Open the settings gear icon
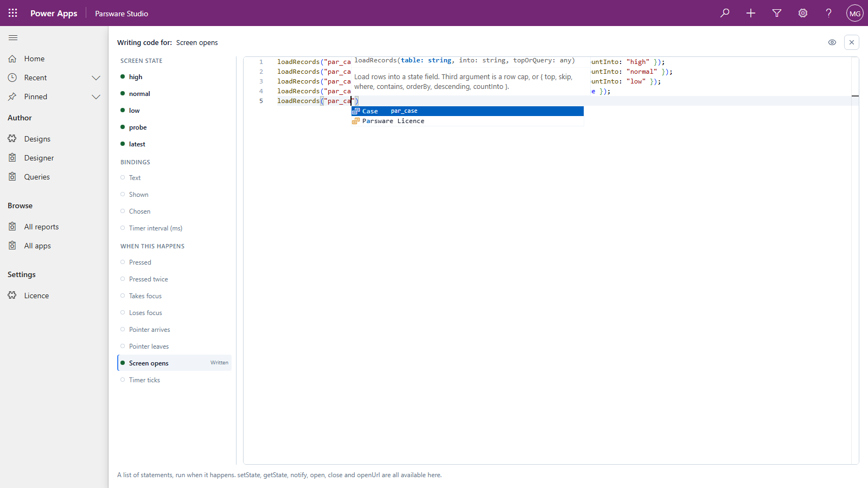This screenshot has width=868, height=488. coord(803,13)
